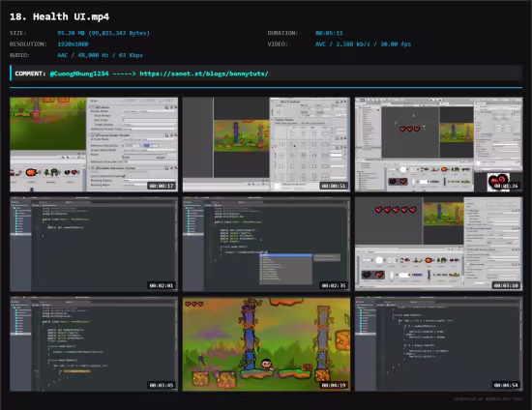Click the title '18. Health UI.mp4'

click(59, 16)
